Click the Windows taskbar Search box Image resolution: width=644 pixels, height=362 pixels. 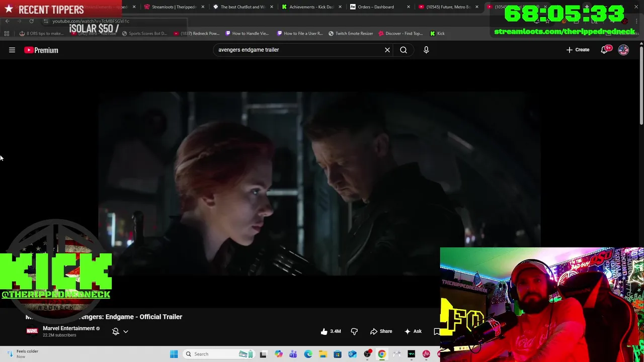218,354
